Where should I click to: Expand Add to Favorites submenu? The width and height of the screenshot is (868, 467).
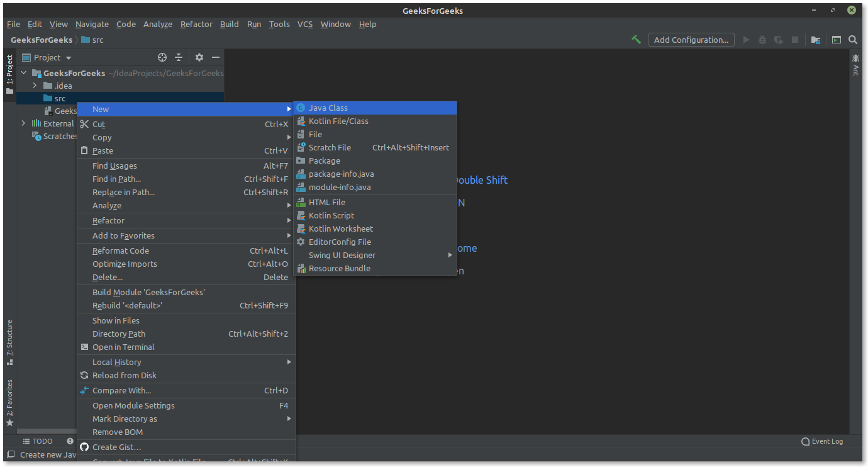(186, 235)
